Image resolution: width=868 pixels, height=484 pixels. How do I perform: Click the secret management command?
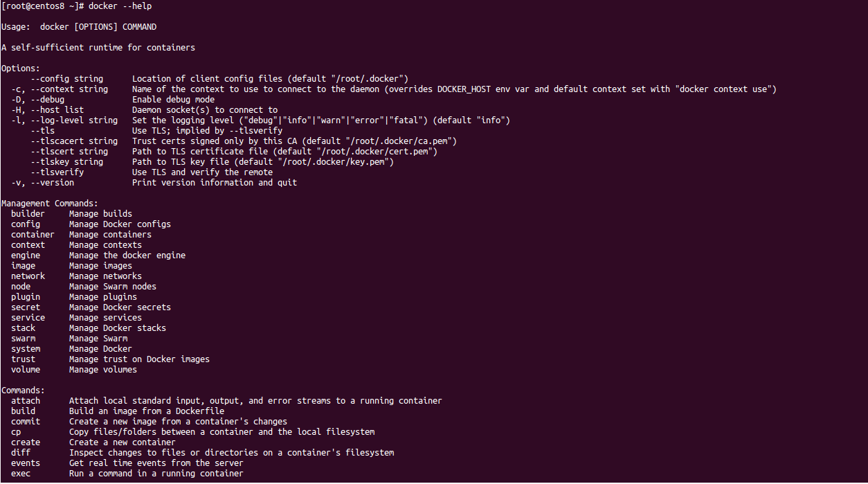pos(26,307)
